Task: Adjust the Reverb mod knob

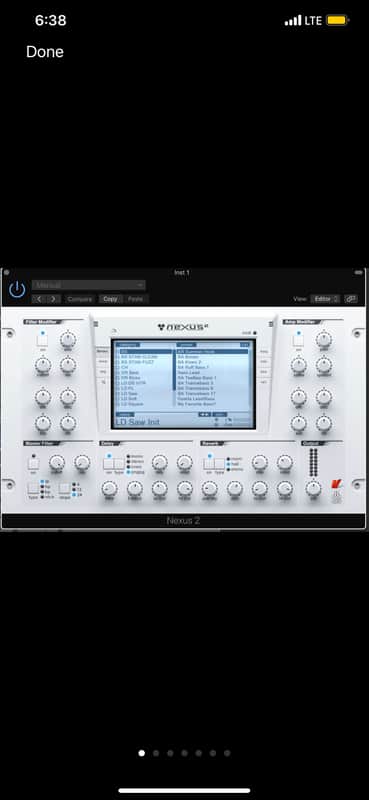Action: tap(285, 463)
